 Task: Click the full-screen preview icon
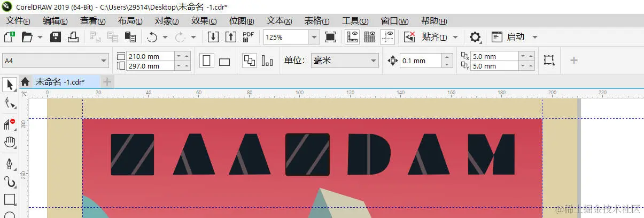330,37
